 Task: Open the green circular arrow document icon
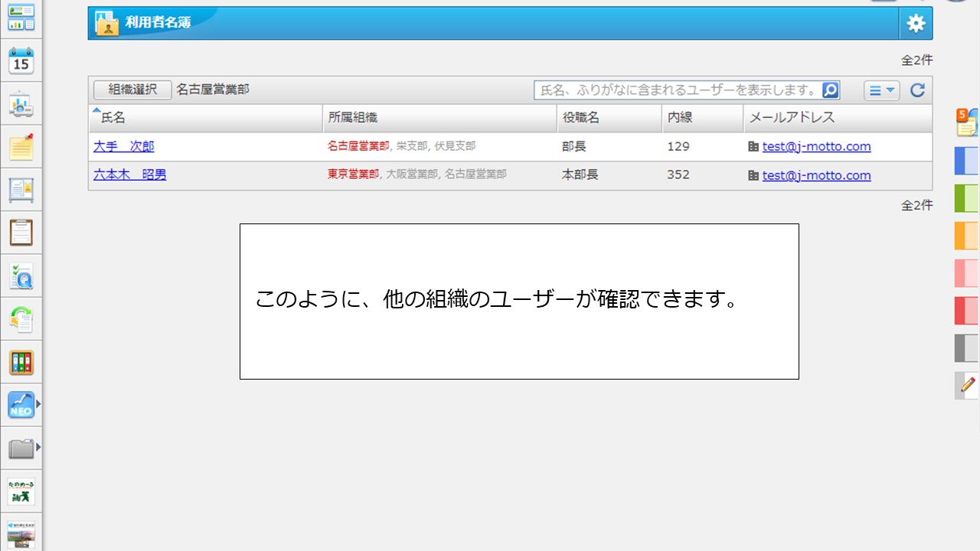(x=21, y=318)
